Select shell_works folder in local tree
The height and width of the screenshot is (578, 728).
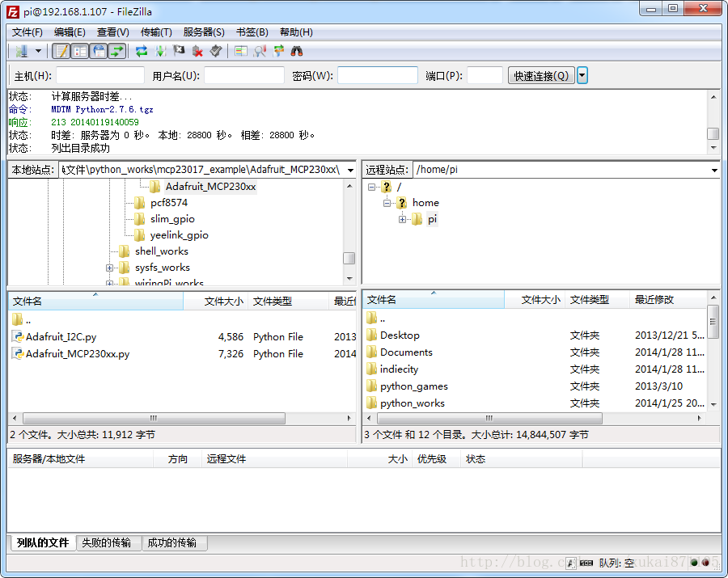[162, 251]
